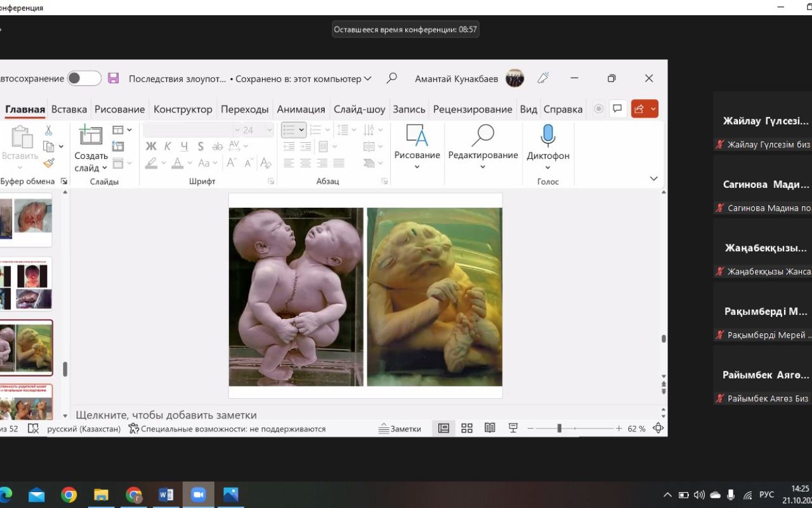The width and height of the screenshot is (812, 508).
Task: Open reading view in status bar
Action: [x=490, y=429]
